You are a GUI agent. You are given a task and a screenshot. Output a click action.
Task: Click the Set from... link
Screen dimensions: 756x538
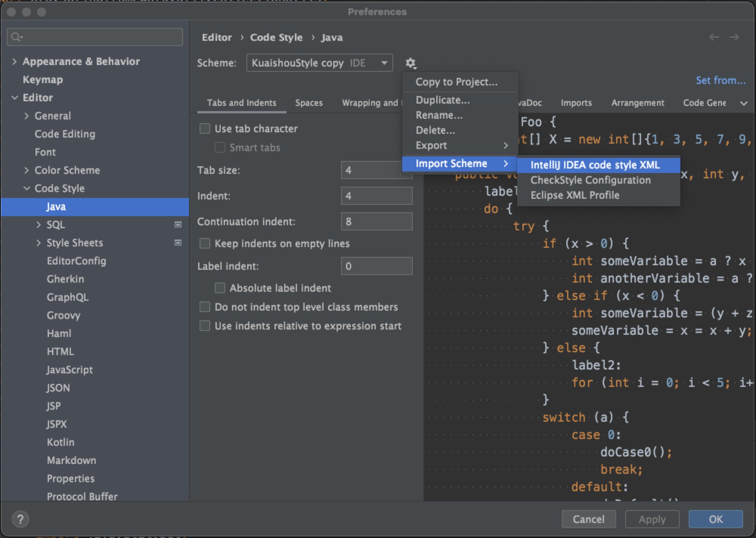[x=720, y=80]
